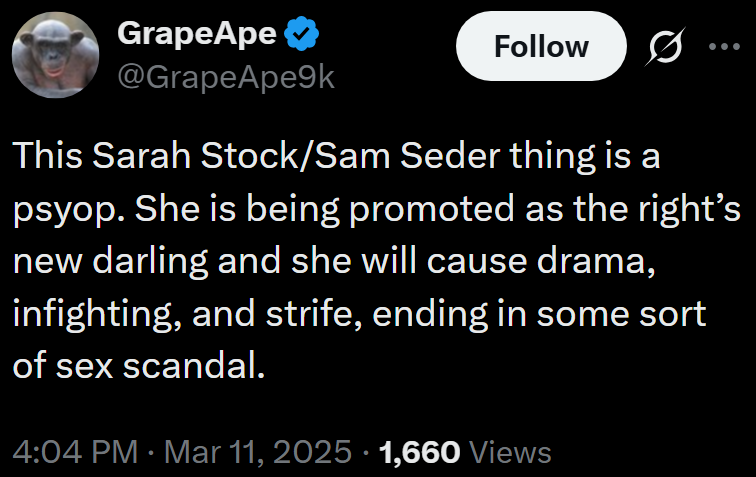Click the blue verified checkmark badge
756x477 pixels.
click(x=301, y=33)
